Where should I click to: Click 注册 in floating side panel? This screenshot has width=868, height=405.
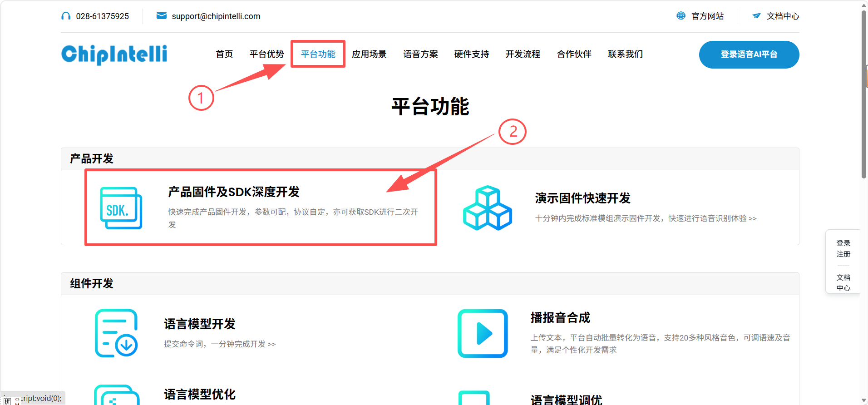pyautogui.click(x=843, y=254)
